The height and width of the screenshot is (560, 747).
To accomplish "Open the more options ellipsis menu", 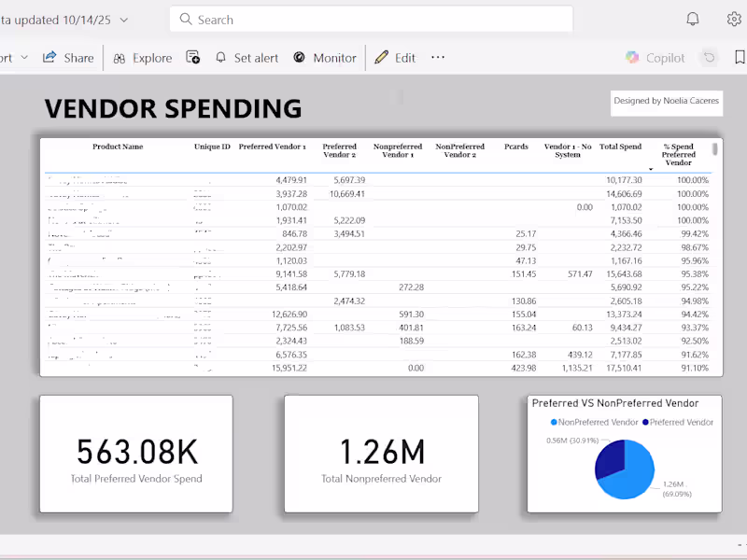I will pyautogui.click(x=437, y=58).
